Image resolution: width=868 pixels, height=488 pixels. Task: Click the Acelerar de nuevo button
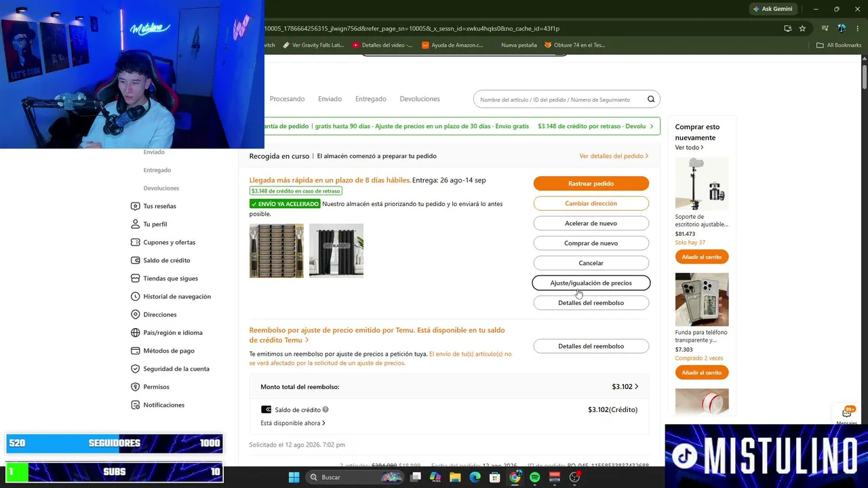(x=591, y=223)
